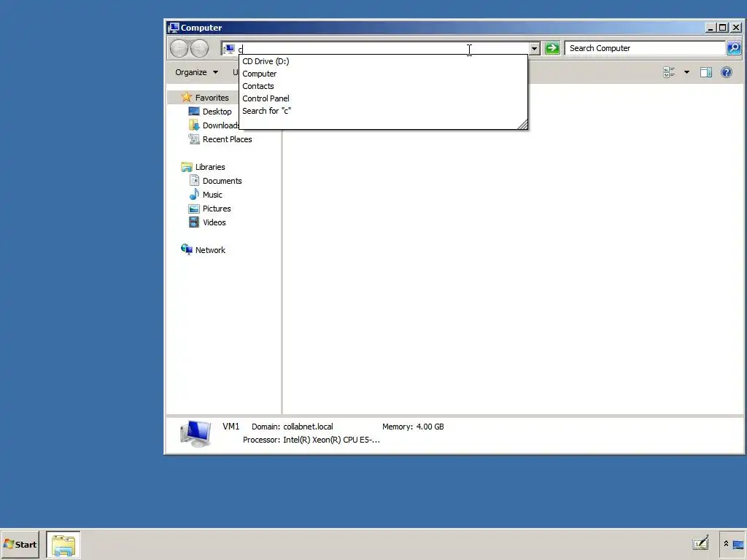Viewport: 747px width, 560px height.
Task: Select Network in navigation pane
Action: (210, 250)
